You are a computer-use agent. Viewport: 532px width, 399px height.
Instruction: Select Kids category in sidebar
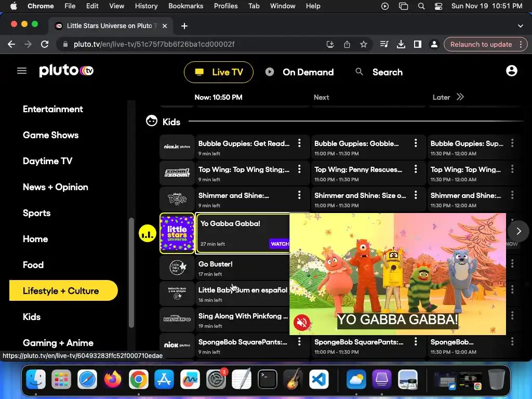click(x=32, y=317)
